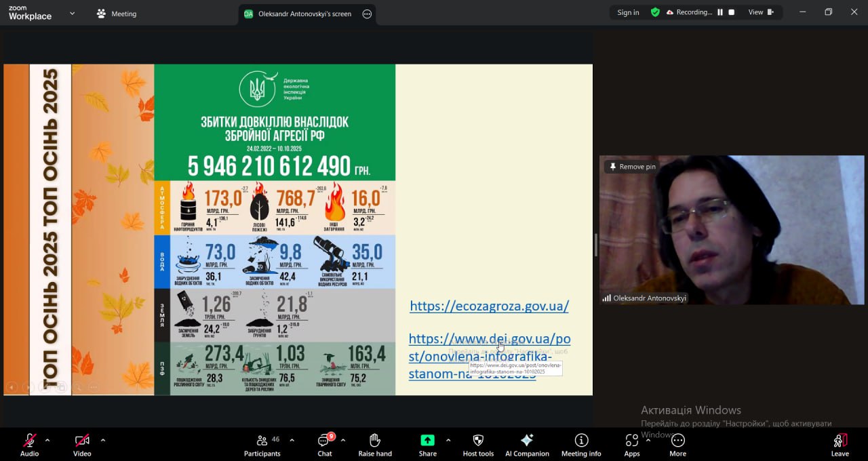Viewport: 868px width, 461px height.
Task: Expand share options arrow
Action: click(x=448, y=440)
